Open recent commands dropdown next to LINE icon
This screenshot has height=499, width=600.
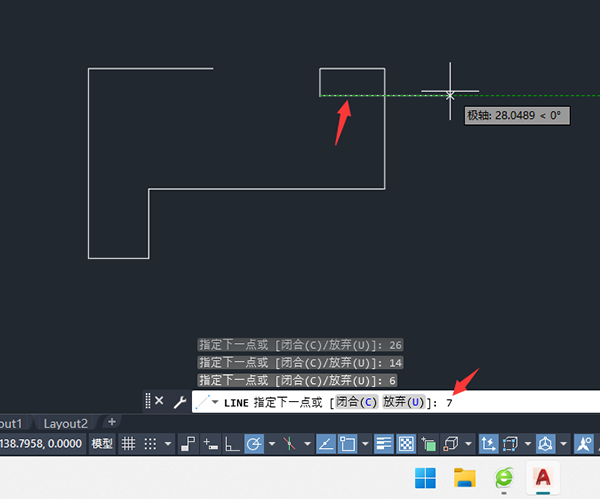[215, 402]
